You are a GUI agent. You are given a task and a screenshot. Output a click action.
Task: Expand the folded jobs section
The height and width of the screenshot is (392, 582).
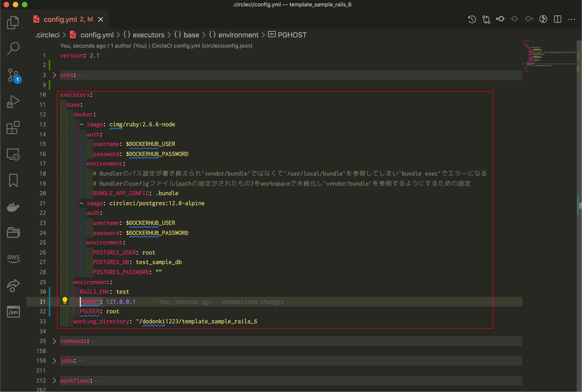54,361
